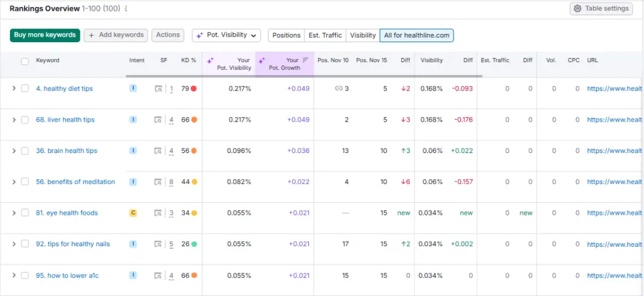Open SERP features icon for how to lower a1c
The image size is (644, 296).
(159, 275)
